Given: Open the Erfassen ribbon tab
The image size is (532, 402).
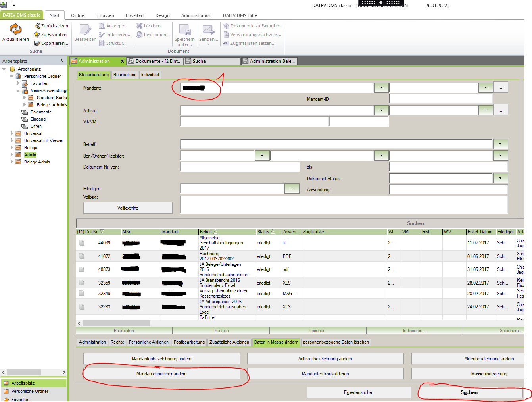Looking at the screenshot, I should [x=106, y=15].
